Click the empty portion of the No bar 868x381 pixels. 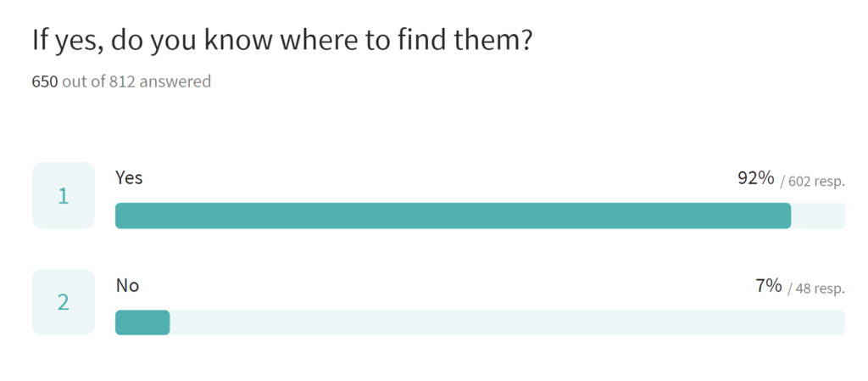tap(507, 322)
